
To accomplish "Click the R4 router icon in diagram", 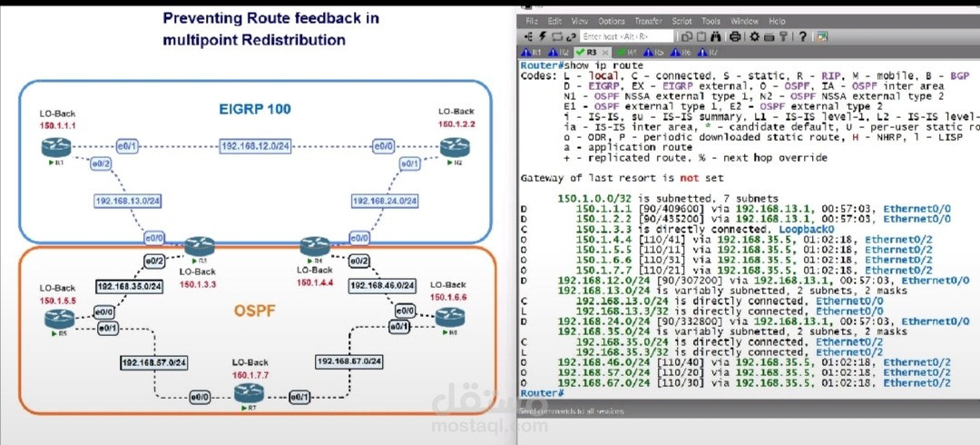I will (314, 246).
